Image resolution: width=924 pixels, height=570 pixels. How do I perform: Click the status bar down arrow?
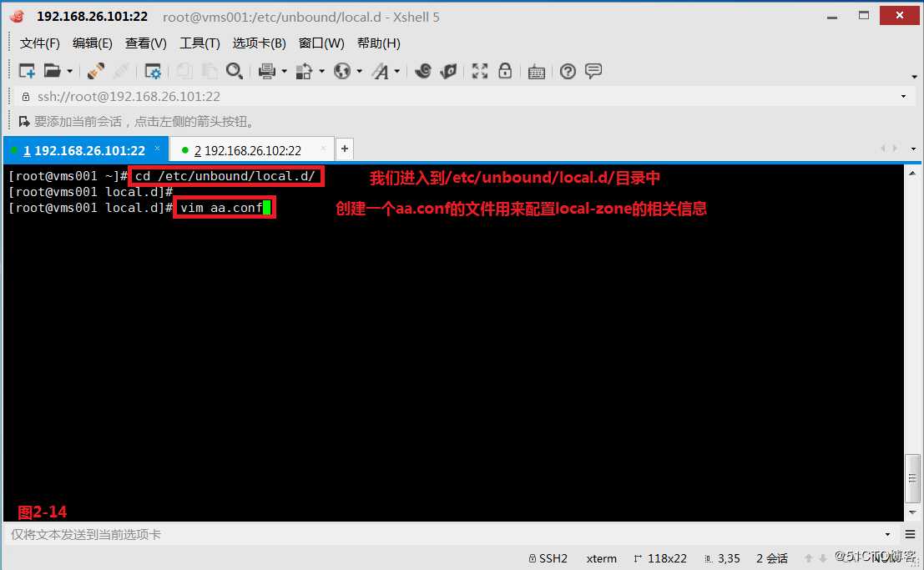(823, 558)
